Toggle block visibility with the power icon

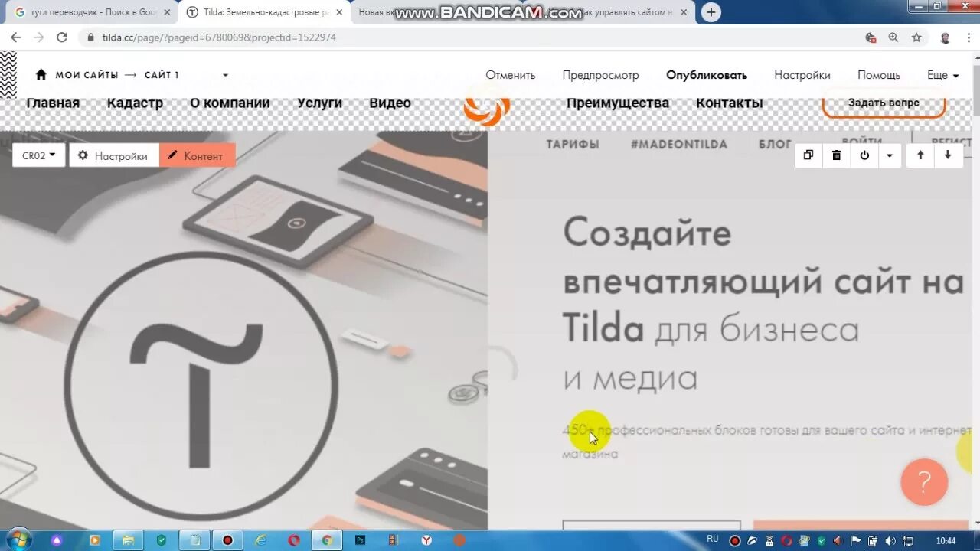[864, 155]
